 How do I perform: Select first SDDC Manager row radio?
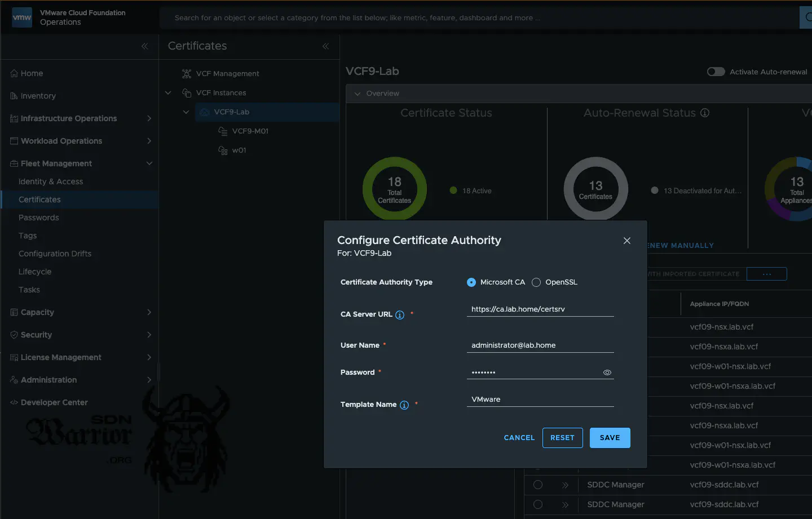pos(538,485)
